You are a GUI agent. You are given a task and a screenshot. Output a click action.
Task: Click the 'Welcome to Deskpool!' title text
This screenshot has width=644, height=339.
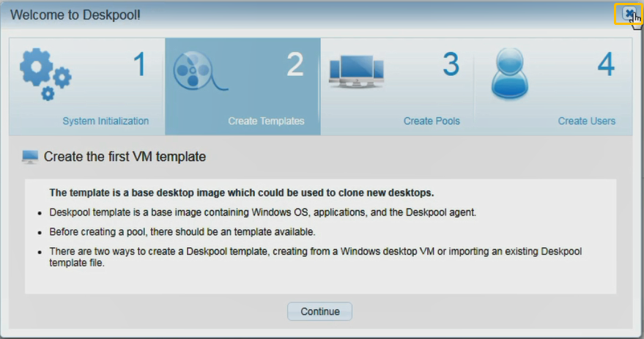75,15
